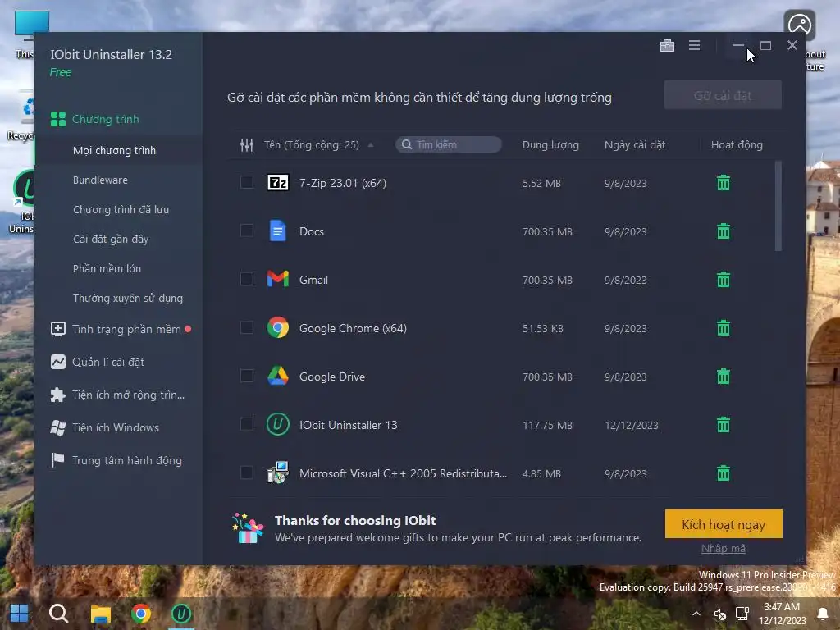840x630 pixels.
Task: Click the Hoạt động column header
Action: tap(737, 144)
